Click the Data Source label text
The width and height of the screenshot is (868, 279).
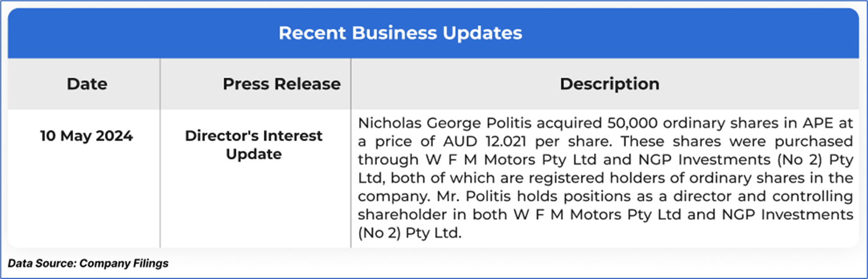pos(41,263)
